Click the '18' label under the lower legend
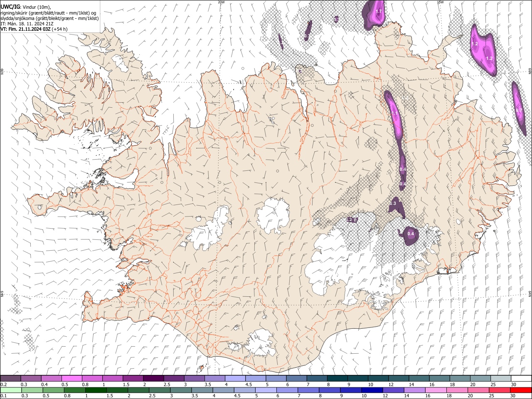Screen dimensions: 532x399 tap(450, 396)
